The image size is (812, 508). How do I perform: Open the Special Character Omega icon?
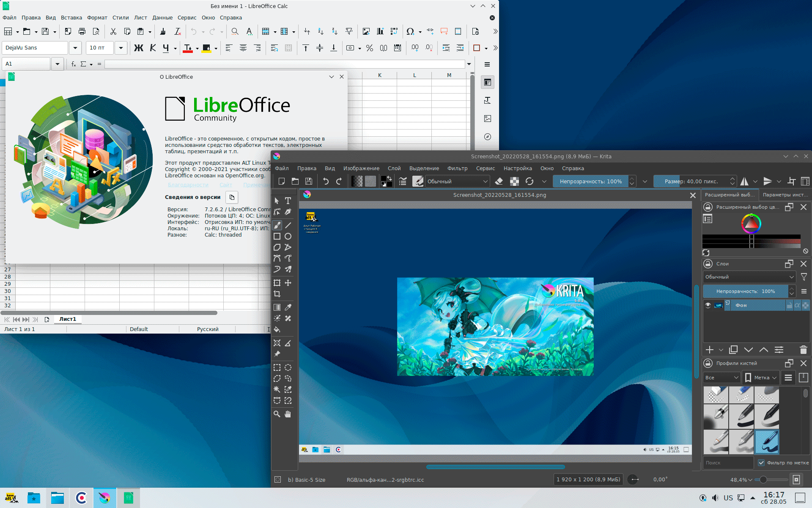tap(410, 31)
